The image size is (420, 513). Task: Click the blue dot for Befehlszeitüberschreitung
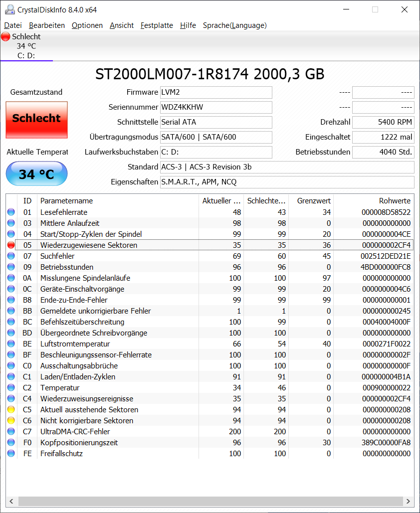tap(11, 322)
